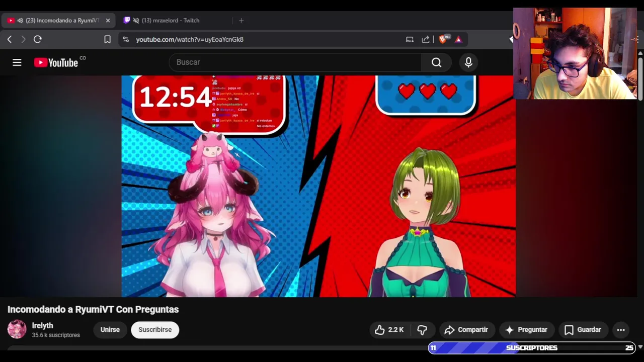The height and width of the screenshot is (362, 644).
Task: Open a new tab with plus button
Action: [242, 21]
